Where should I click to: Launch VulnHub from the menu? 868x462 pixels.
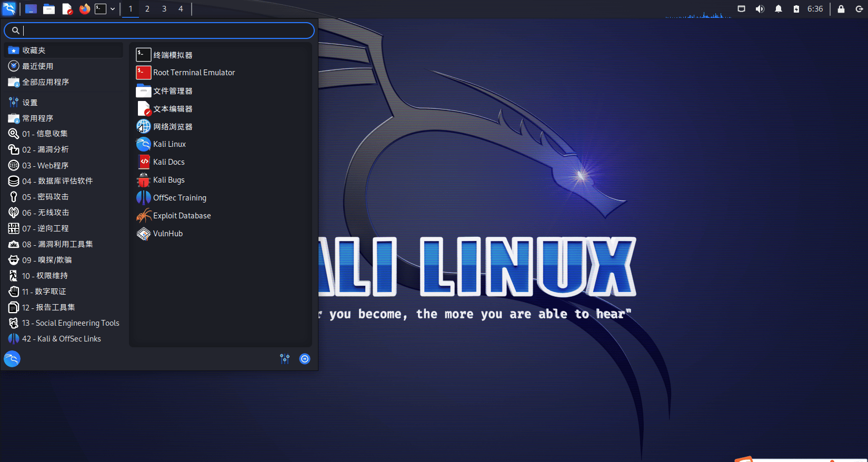coord(167,234)
